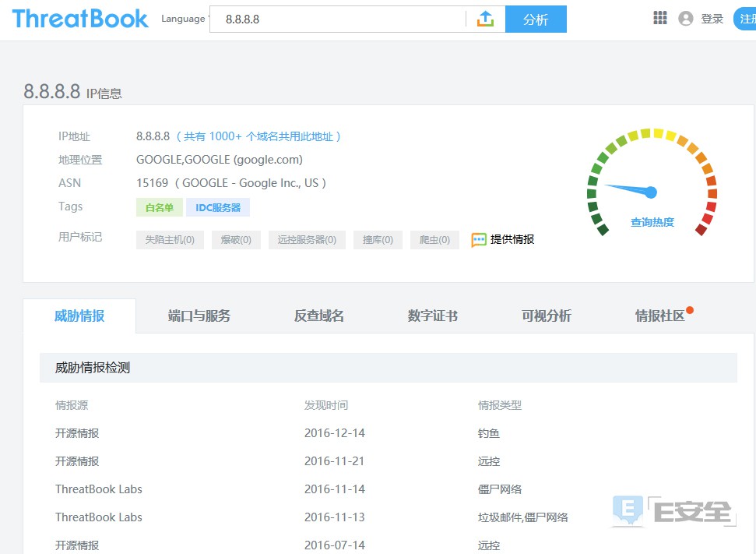Toggle the 爆破(0) user tag
The image size is (756, 554).
pos(236,240)
